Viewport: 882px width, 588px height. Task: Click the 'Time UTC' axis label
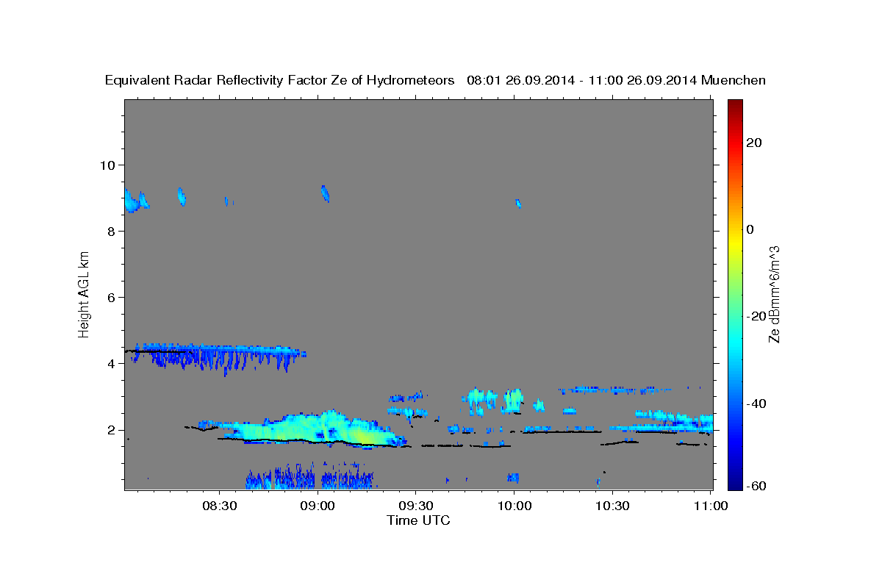(418, 520)
